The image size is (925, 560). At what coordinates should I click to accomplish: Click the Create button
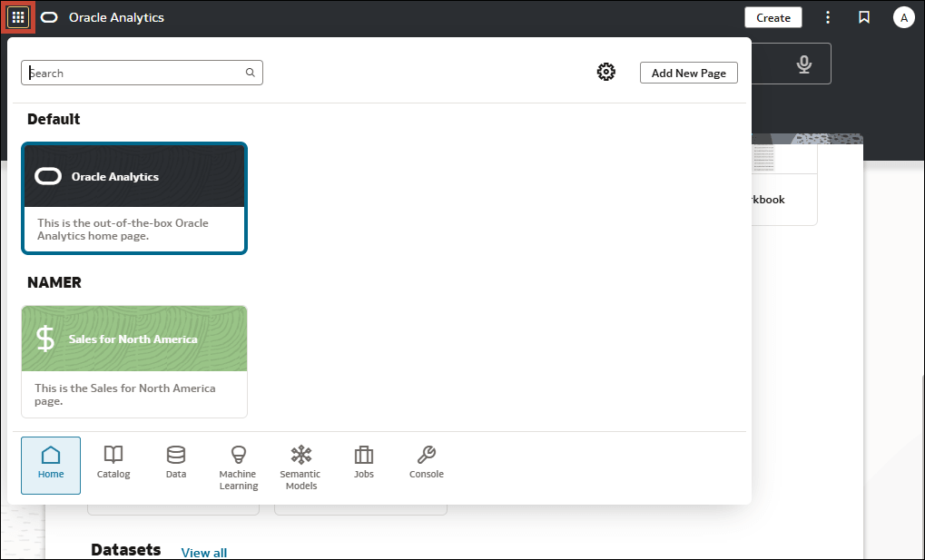772,18
